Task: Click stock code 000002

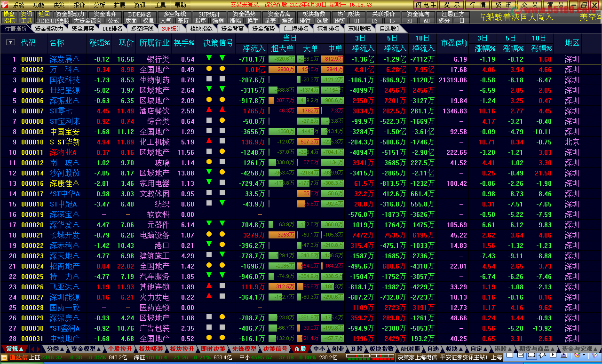Action: (32, 70)
